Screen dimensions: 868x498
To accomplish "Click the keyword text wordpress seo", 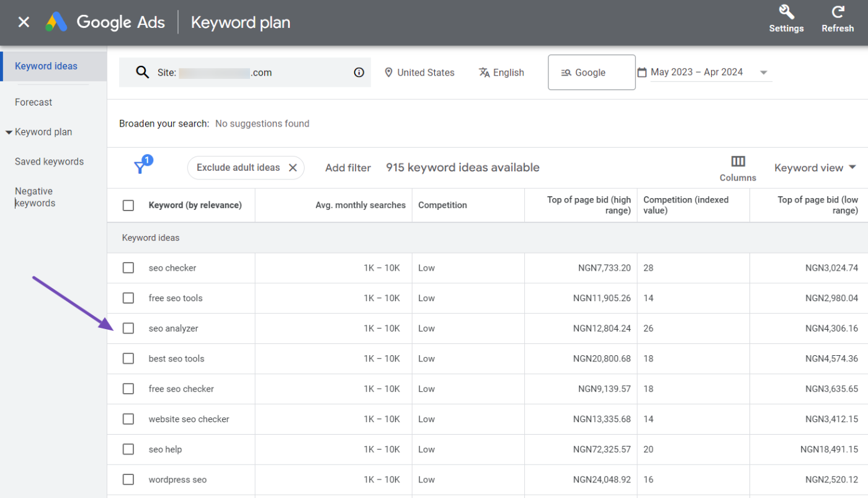I will tap(177, 479).
